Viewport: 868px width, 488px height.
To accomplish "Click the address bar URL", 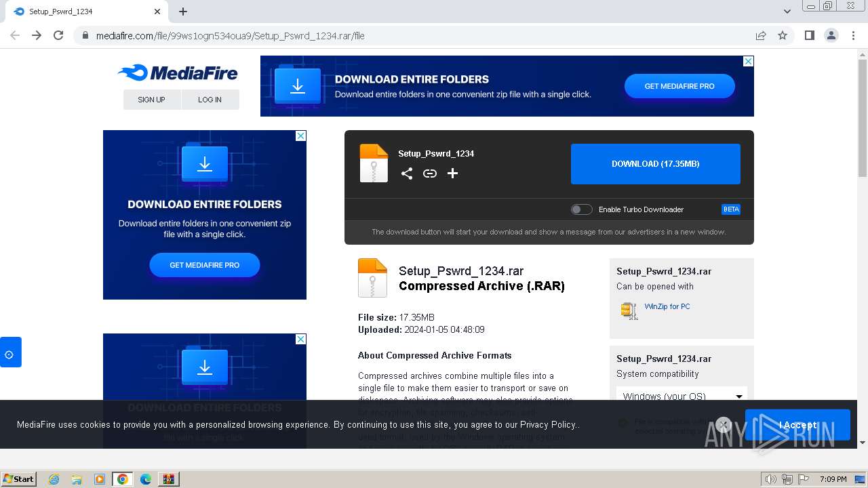I will click(x=231, y=36).
